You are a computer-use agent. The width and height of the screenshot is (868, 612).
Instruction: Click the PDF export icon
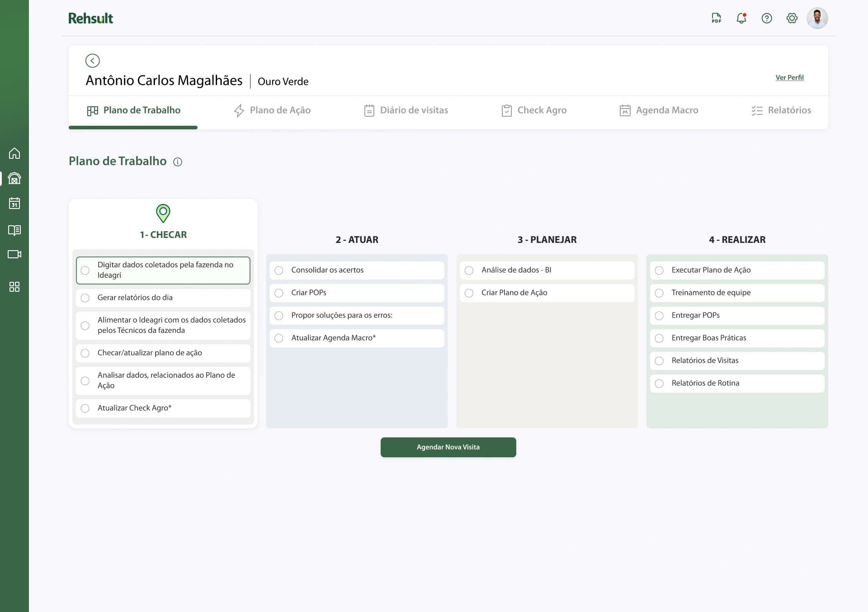coord(716,18)
